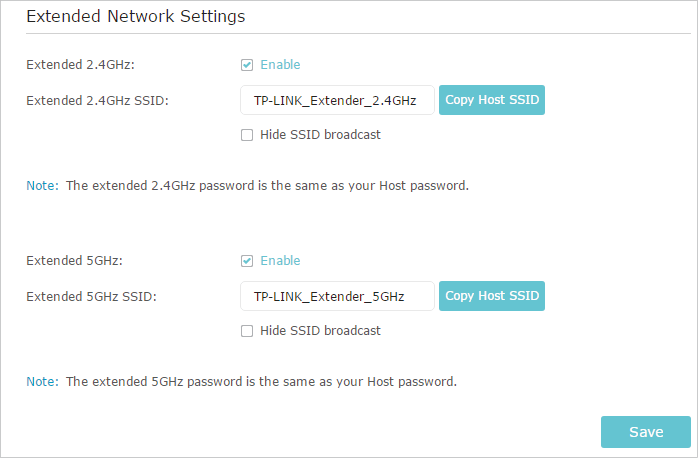Click the 2.4GHz password Note text
This screenshot has height=458, width=698.
pos(248,186)
